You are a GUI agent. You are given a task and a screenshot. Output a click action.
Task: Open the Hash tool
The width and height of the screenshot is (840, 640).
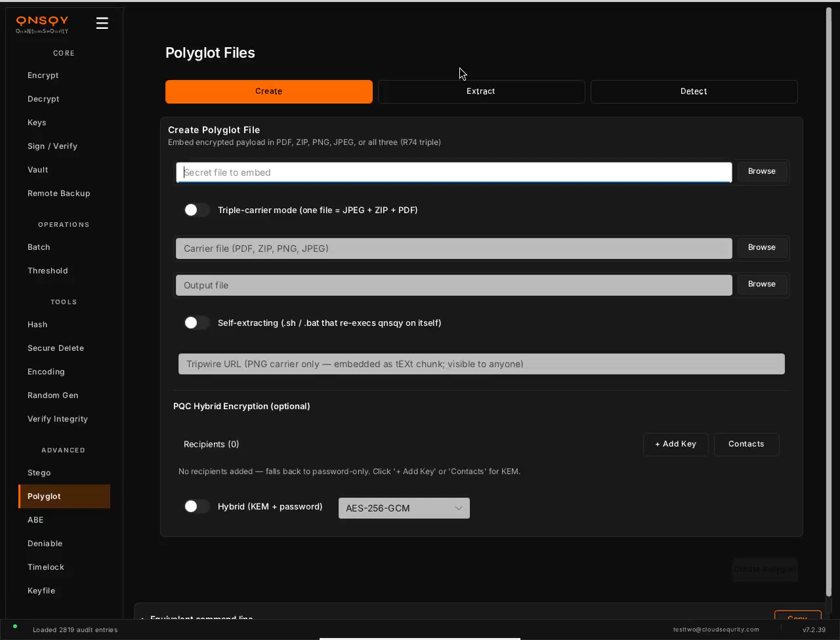(64, 325)
